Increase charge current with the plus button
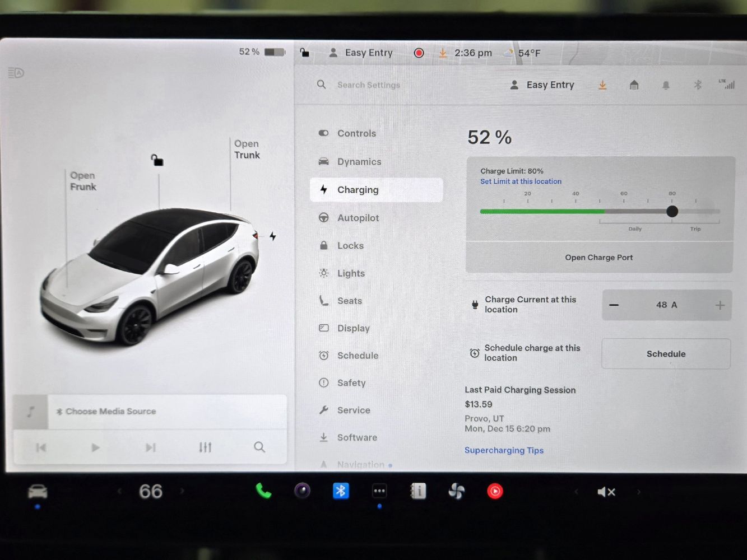This screenshot has width=747, height=560. (720, 305)
